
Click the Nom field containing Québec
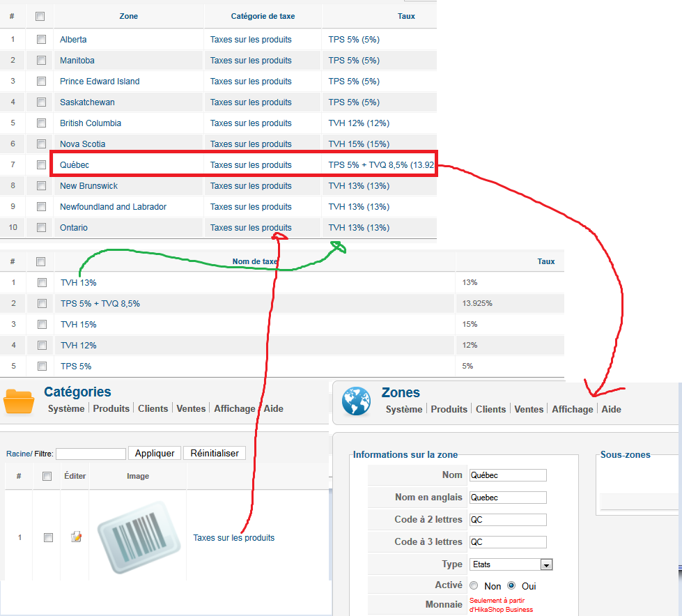pyautogui.click(x=508, y=475)
